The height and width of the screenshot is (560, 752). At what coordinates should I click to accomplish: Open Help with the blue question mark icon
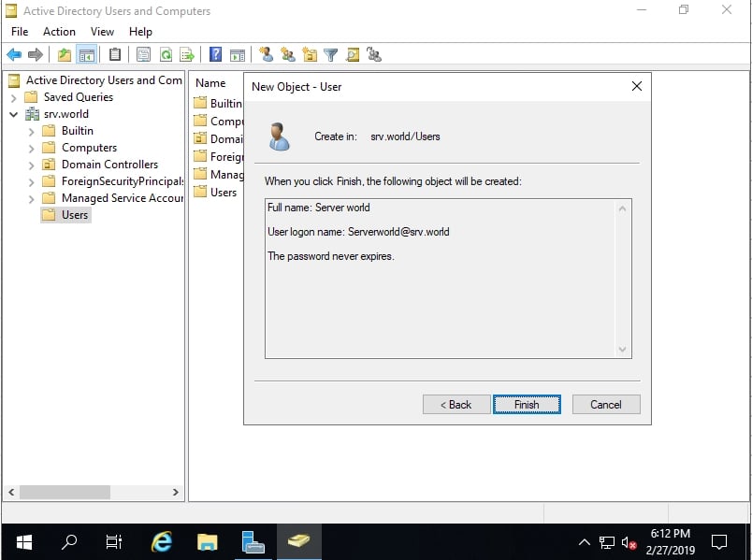216,54
